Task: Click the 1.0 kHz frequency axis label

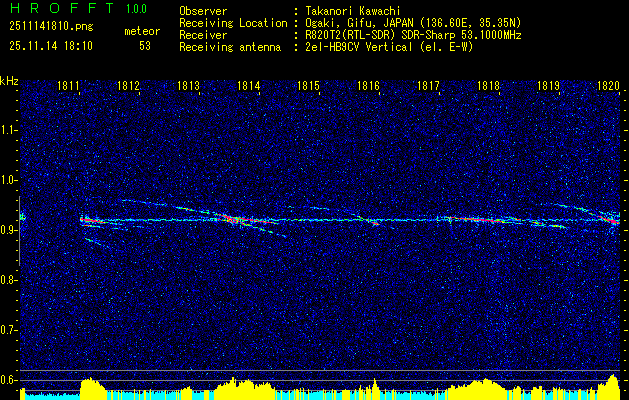Action: coord(9,180)
